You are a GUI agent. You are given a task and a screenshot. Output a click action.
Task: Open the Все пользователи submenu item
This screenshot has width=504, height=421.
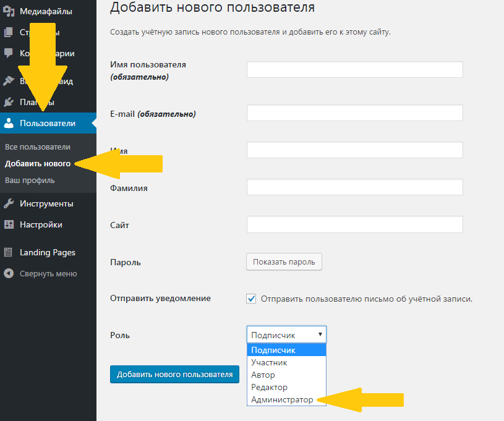[38, 147]
